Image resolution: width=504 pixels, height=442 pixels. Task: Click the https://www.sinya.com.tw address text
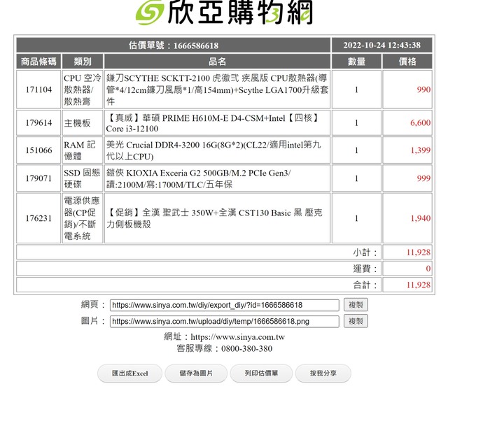point(237,336)
